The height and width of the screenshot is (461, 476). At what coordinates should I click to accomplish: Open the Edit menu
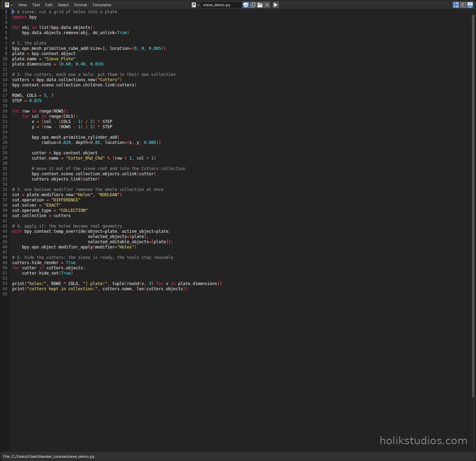tap(49, 5)
